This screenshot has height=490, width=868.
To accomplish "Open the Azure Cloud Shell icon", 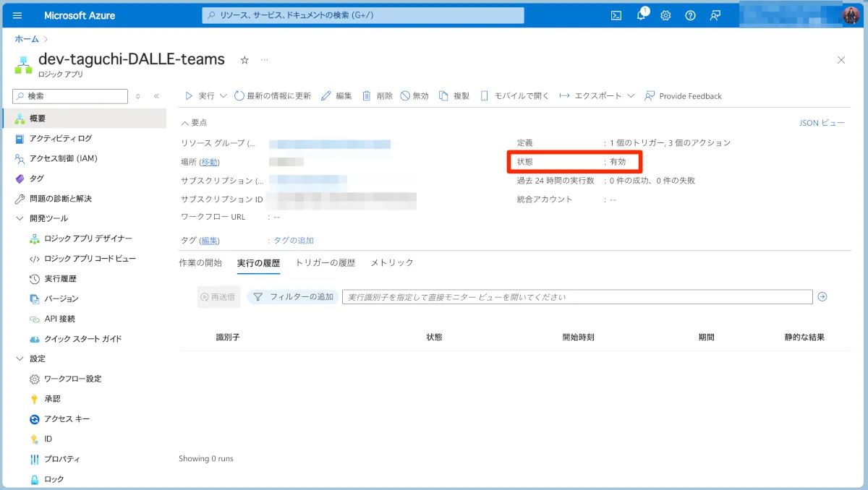I will point(616,15).
